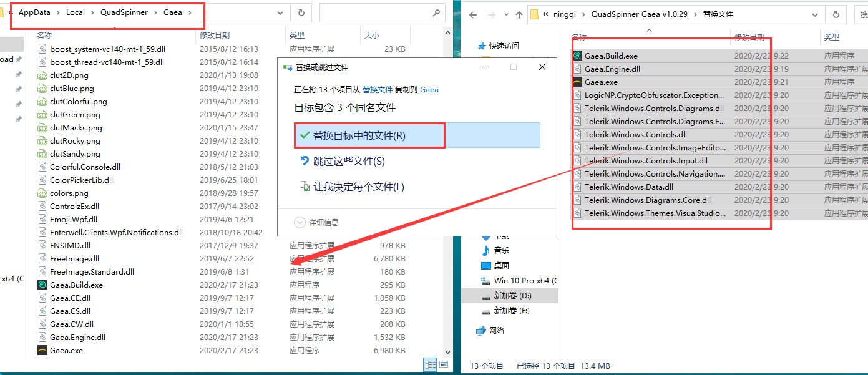The image size is (868, 375).
Task: Sort the left window by 大小 column
Action: [372, 36]
